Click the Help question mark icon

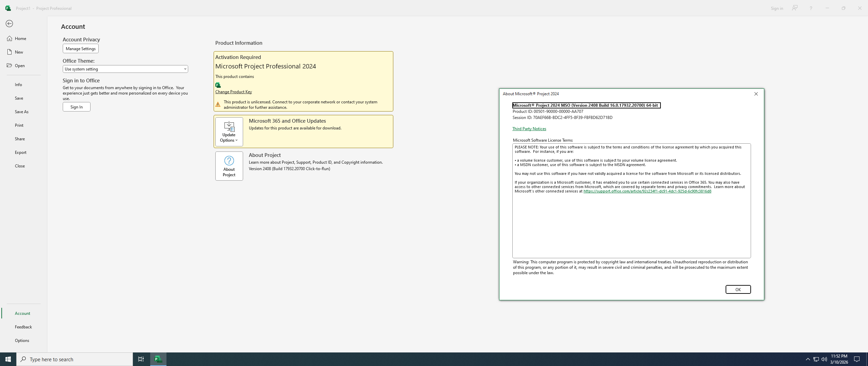(x=811, y=8)
